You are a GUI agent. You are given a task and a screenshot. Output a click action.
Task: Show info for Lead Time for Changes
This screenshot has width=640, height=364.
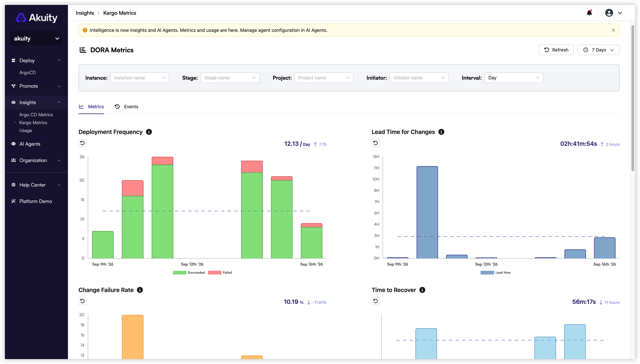(441, 132)
